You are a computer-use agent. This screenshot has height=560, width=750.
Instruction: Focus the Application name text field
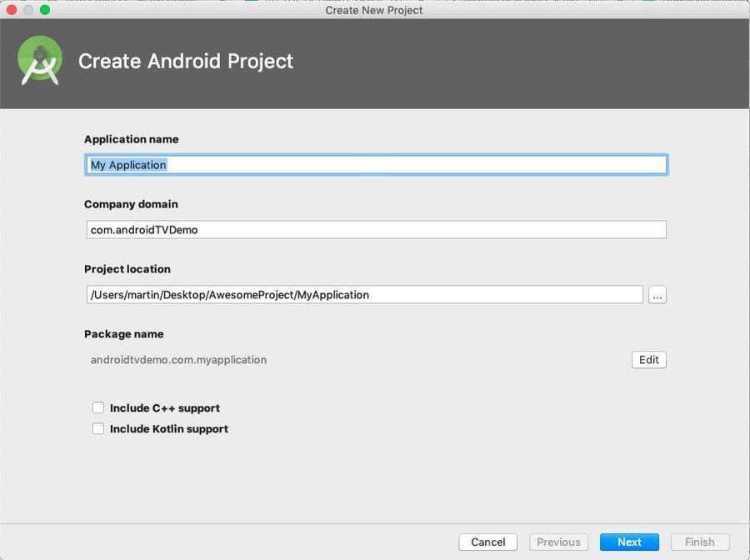point(376,164)
